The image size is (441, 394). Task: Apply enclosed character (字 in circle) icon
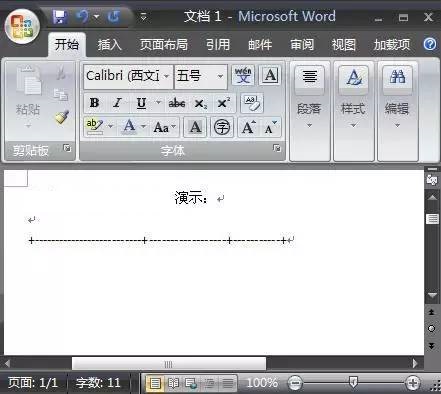click(222, 127)
